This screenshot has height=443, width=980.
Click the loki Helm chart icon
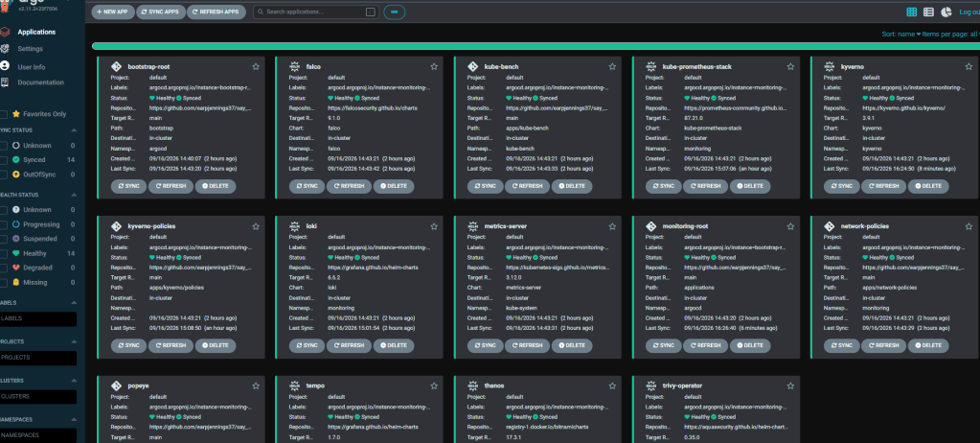(294, 226)
